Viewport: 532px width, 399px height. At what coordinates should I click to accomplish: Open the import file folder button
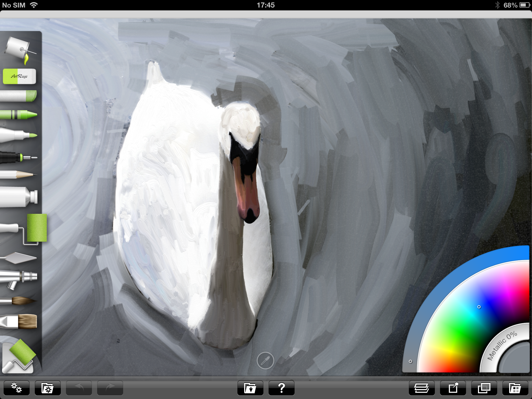point(250,388)
